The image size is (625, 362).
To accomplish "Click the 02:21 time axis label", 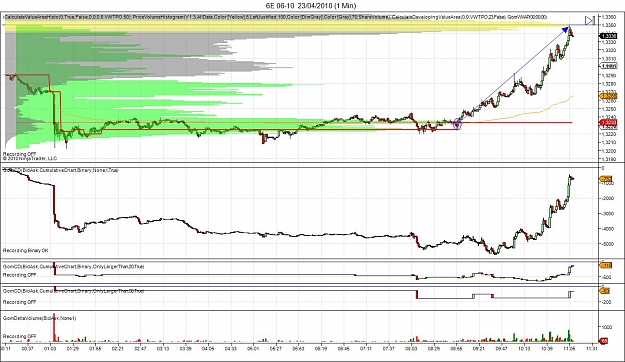I will [x=118, y=348].
